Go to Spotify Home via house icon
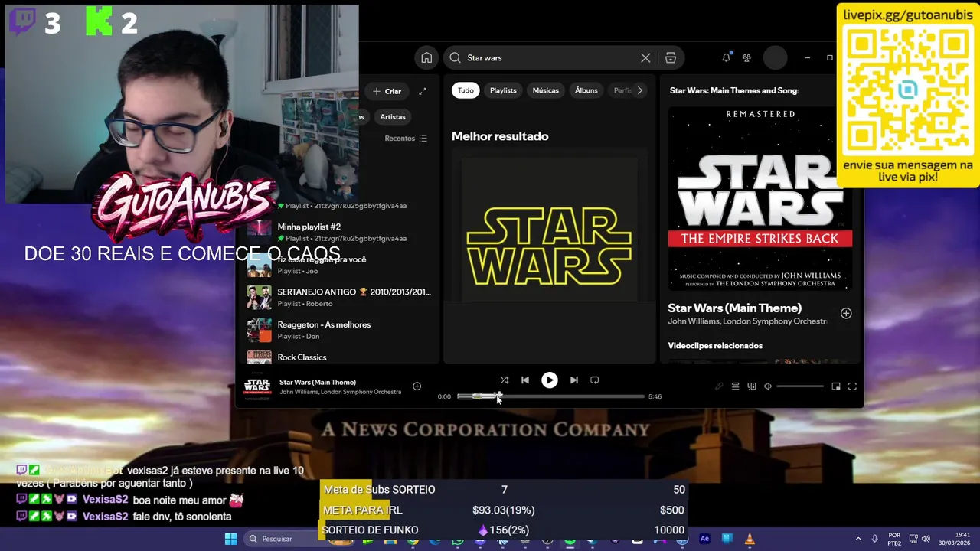Image resolution: width=980 pixels, height=551 pixels. click(x=426, y=57)
